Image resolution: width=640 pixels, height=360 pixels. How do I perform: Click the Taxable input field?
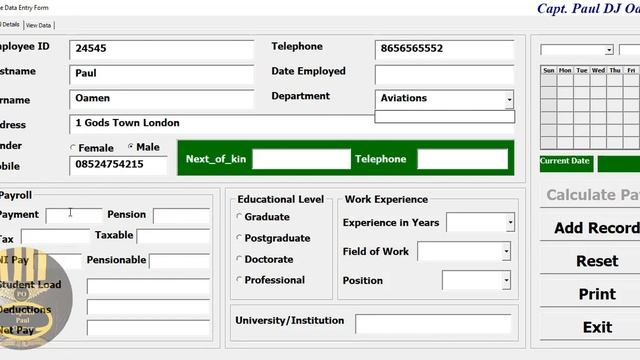click(x=173, y=236)
